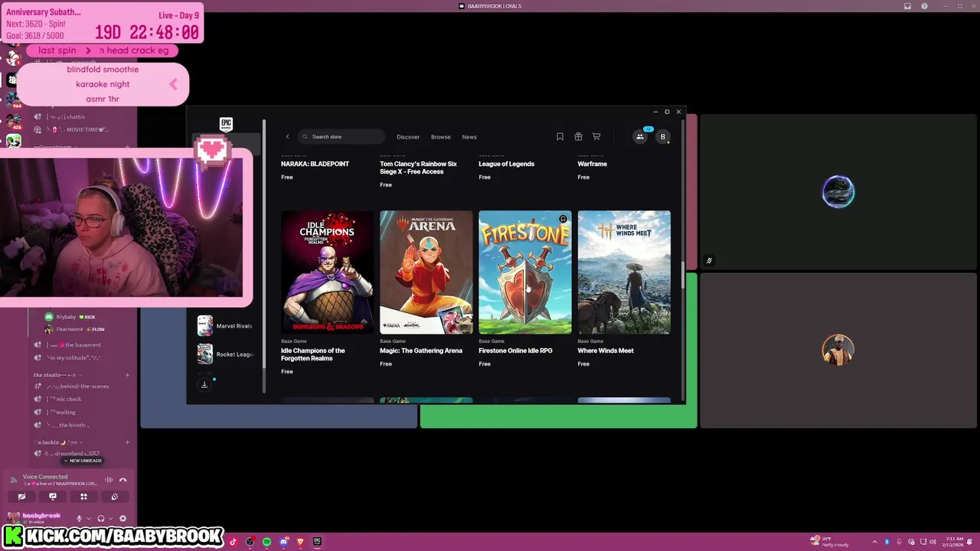Mute the Discord microphone
Screen dimensions: 980x551
coord(79,518)
